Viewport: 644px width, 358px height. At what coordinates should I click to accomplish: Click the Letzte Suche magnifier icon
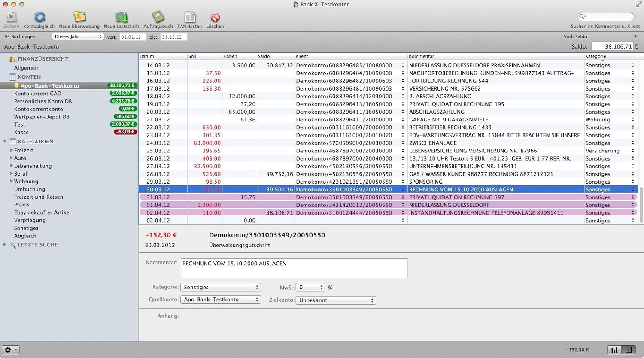[13, 245]
